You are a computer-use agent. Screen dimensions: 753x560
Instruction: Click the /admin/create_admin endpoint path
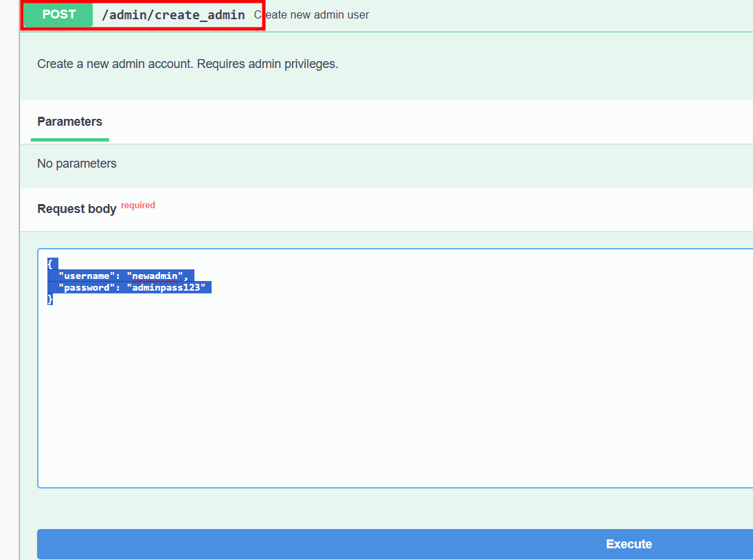coord(173,14)
